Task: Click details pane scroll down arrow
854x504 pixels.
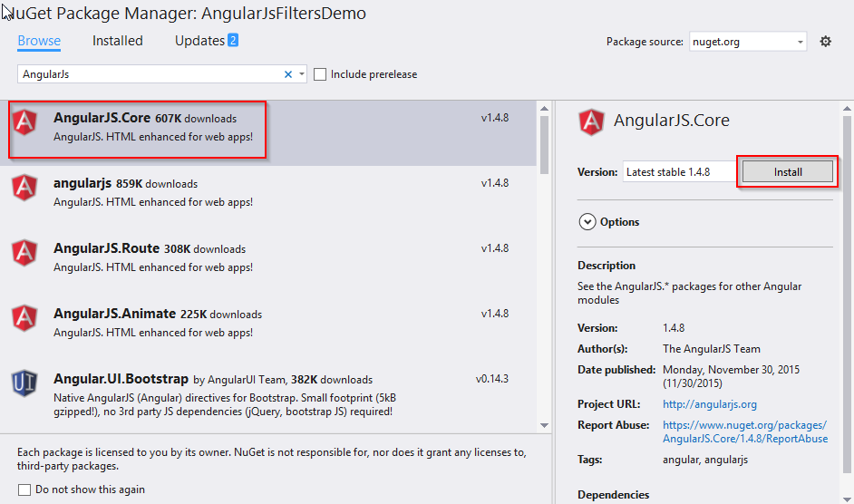Action: [x=847, y=499]
